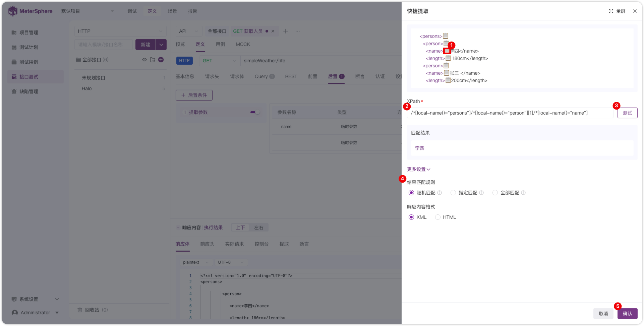Image resolution: width=644 pixels, height=326 pixels.
Task: Add a new module with the plus icon
Action: (x=161, y=60)
